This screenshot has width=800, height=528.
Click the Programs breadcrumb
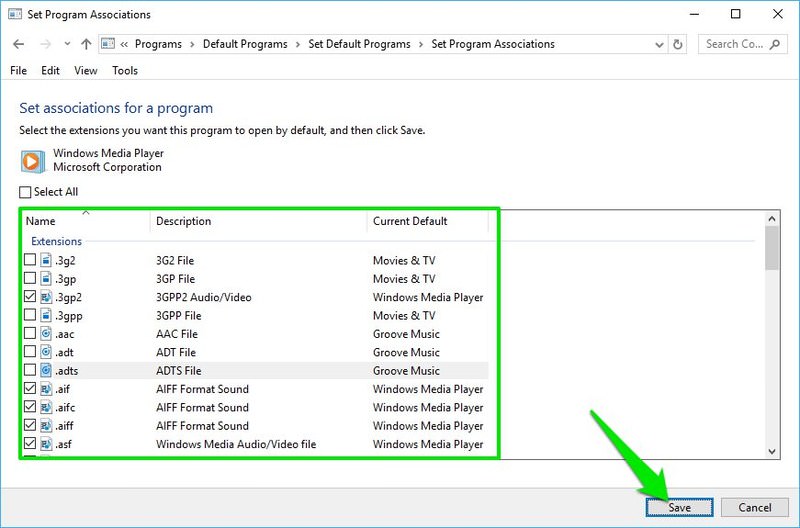click(158, 44)
